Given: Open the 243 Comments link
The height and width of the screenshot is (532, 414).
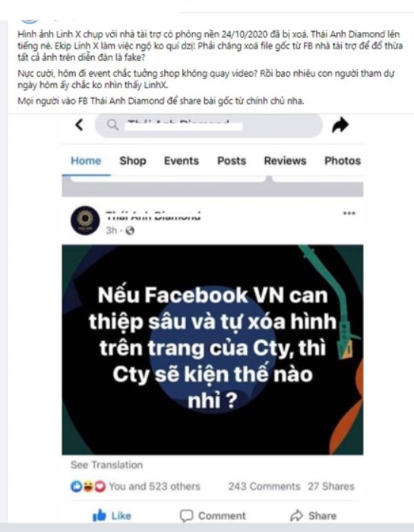Looking at the screenshot, I should (x=264, y=486).
